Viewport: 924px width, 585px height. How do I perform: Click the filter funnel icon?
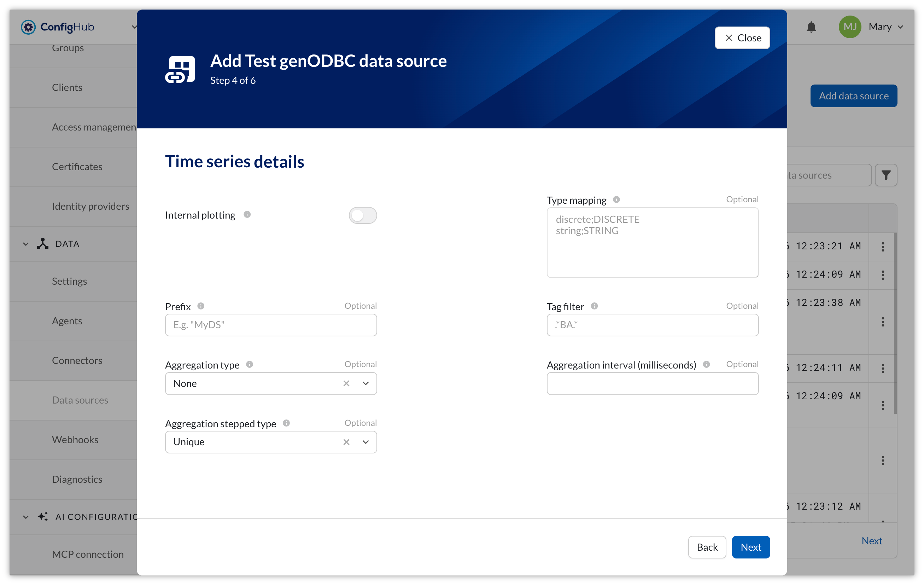pos(885,175)
